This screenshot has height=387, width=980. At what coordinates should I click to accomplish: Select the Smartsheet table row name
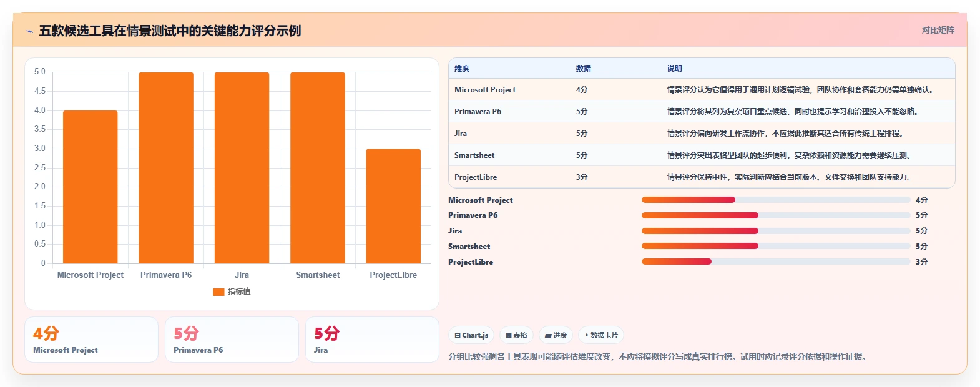pyautogui.click(x=474, y=155)
